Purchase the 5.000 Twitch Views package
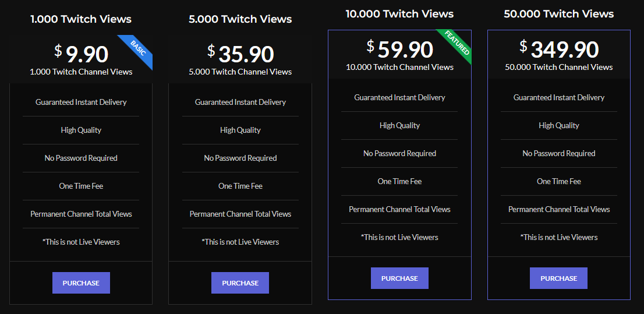The height and width of the screenshot is (314, 644). tap(240, 283)
